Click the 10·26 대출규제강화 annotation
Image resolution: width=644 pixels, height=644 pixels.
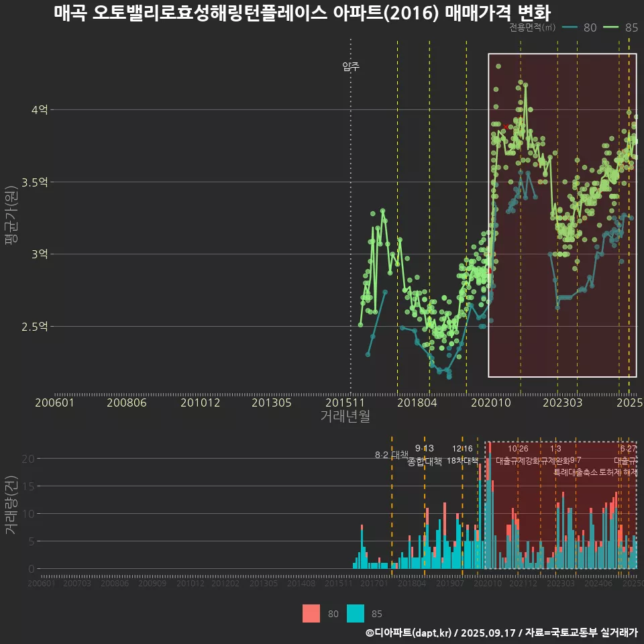point(518,455)
